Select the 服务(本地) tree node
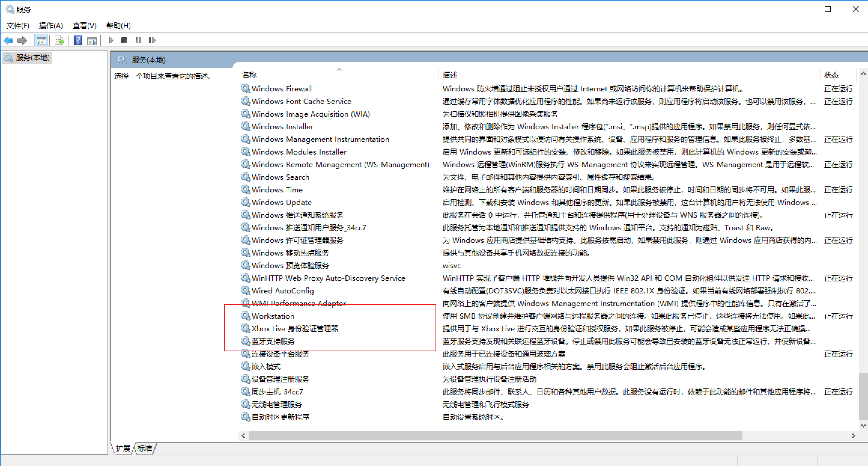The width and height of the screenshot is (868, 466). pyautogui.click(x=32, y=58)
